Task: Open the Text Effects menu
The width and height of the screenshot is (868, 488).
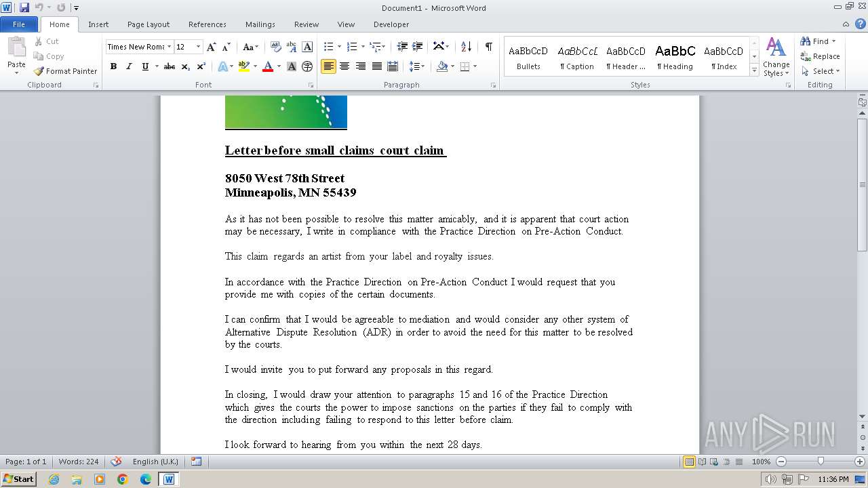Action: tap(223, 66)
